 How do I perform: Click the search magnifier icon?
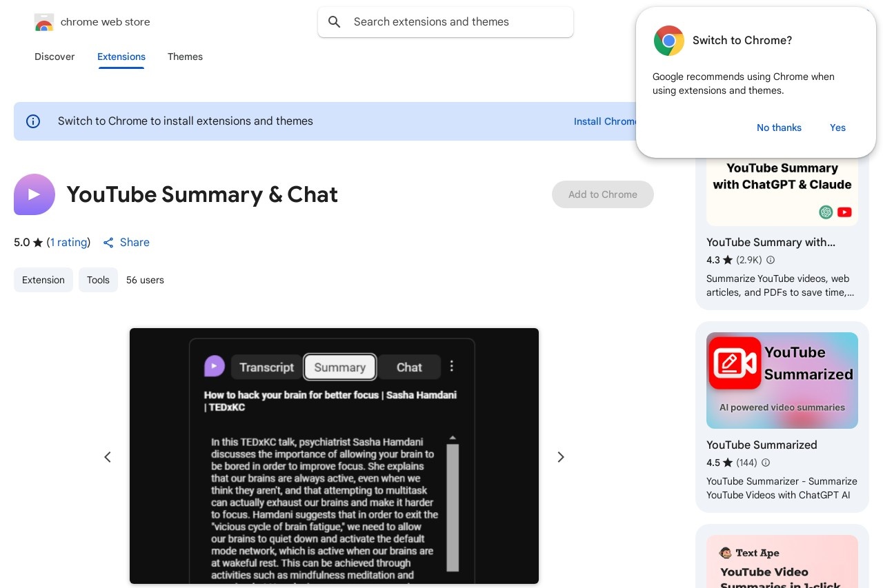point(335,22)
